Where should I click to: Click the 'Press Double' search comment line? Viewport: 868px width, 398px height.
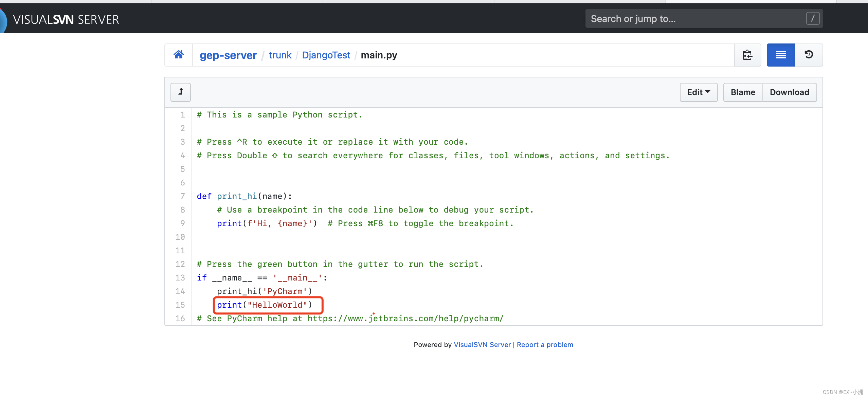point(433,156)
